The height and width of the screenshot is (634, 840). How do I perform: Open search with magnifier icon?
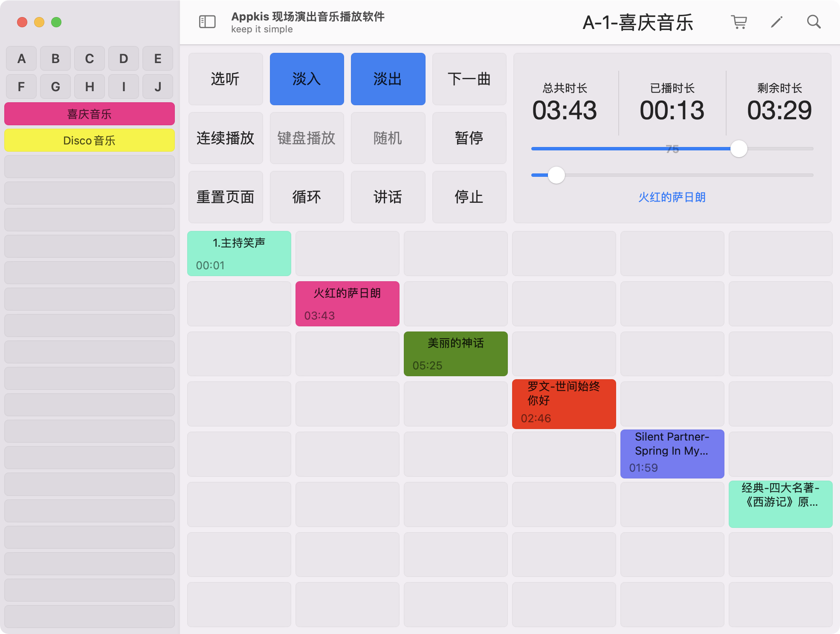(814, 22)
